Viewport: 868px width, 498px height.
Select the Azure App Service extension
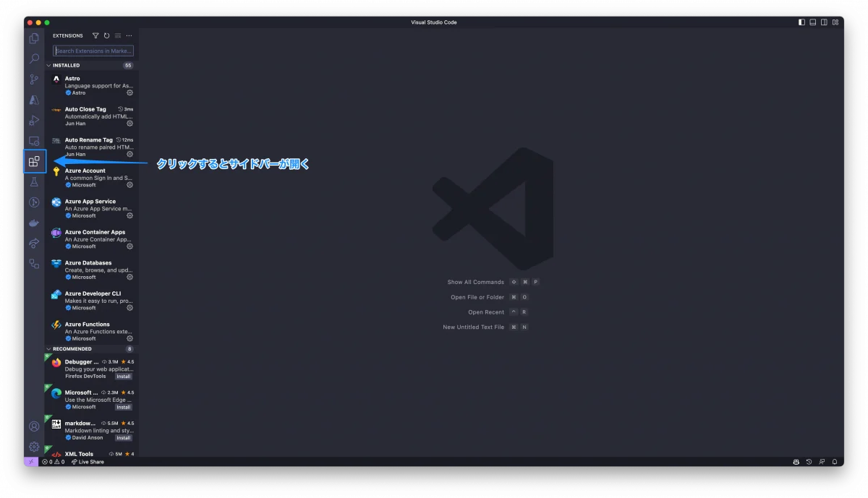click(x=91, y=208)
